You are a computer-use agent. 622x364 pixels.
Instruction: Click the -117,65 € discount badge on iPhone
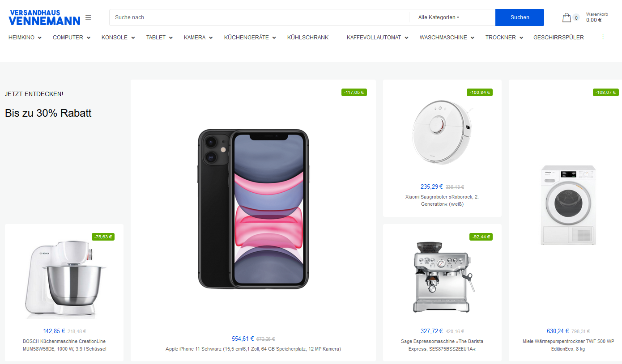(x=354, y=93)
